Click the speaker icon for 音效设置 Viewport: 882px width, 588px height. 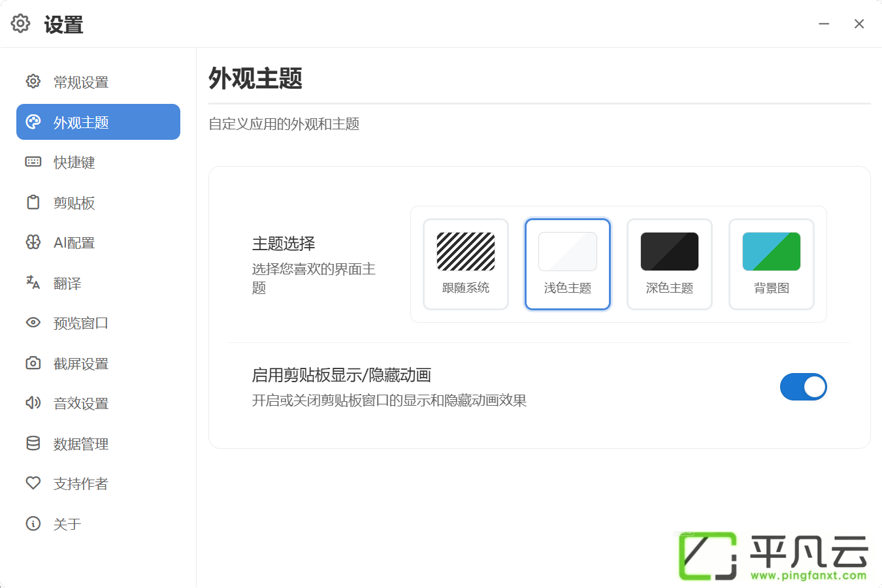click(x=33, y=402)
